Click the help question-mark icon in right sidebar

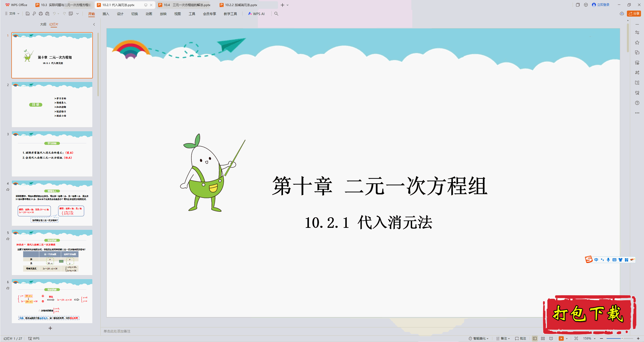pos(637,103)
